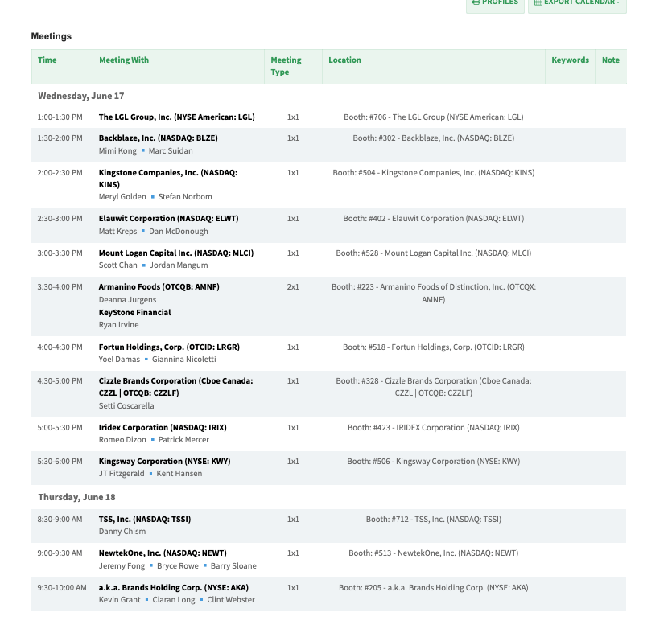Select Booth #402 Elauwit Corporation location
This screenshot has width=672, height=633.
pos(433,219)
